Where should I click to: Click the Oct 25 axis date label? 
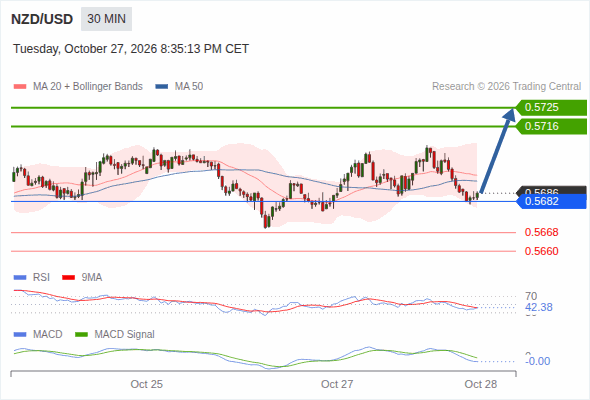point(146,384)
